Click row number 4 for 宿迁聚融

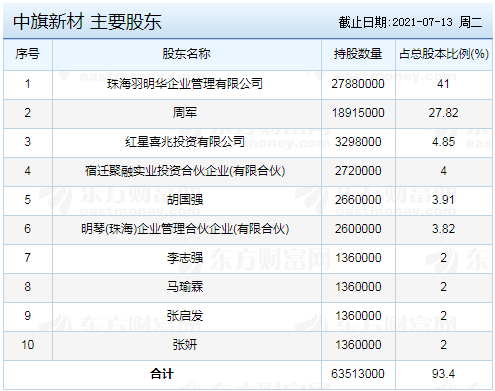tap(28, 171)
